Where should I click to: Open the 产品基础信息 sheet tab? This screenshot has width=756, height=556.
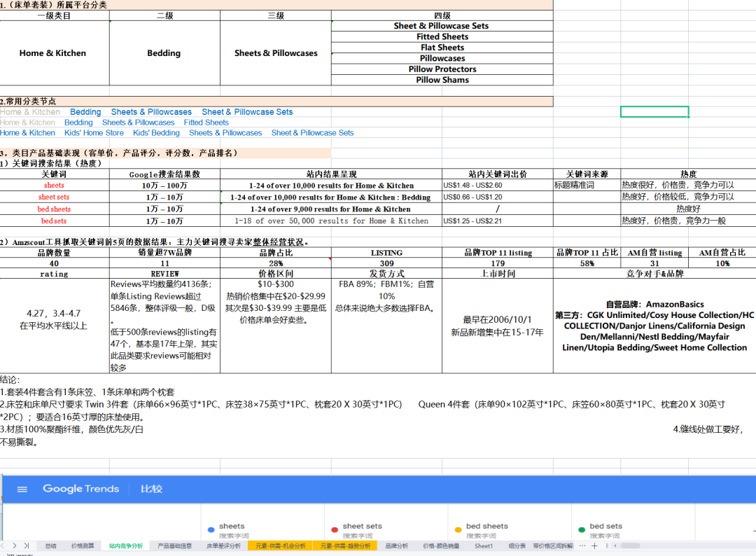[174, 546]
